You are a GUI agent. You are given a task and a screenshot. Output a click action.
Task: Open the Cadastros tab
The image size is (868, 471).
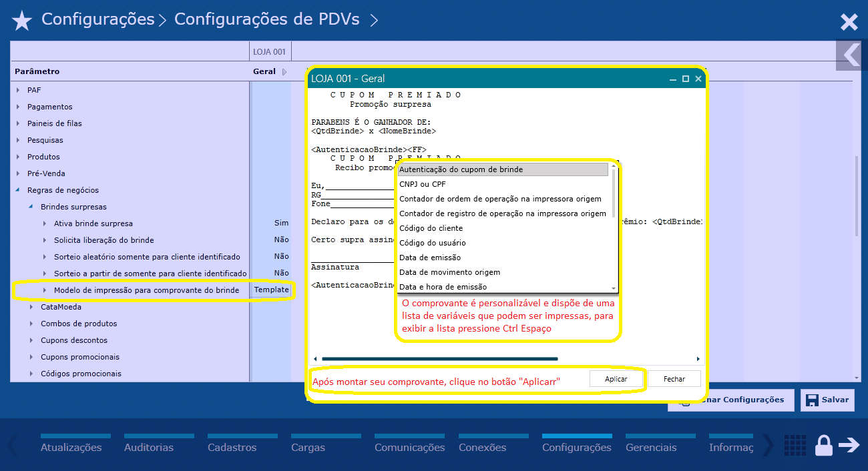pos(232,447)
